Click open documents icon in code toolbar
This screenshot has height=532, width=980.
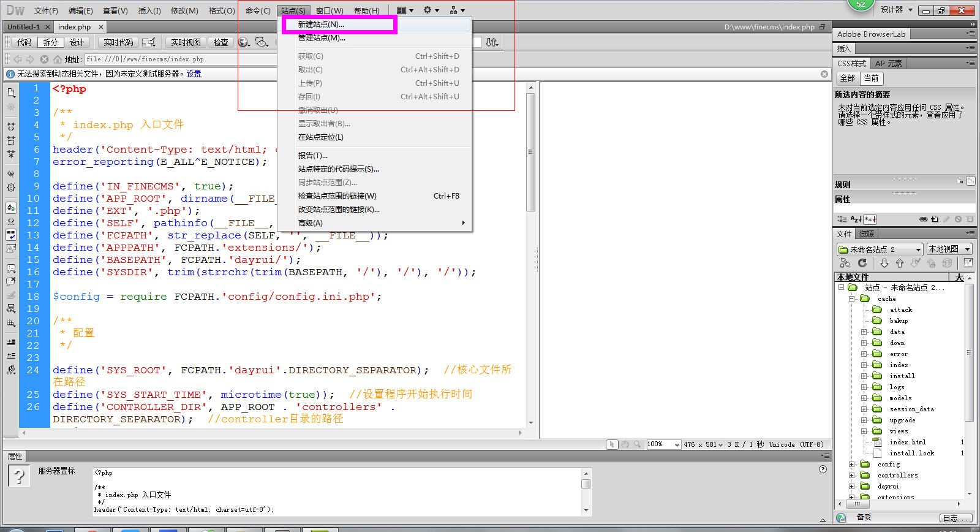point(11,93)
